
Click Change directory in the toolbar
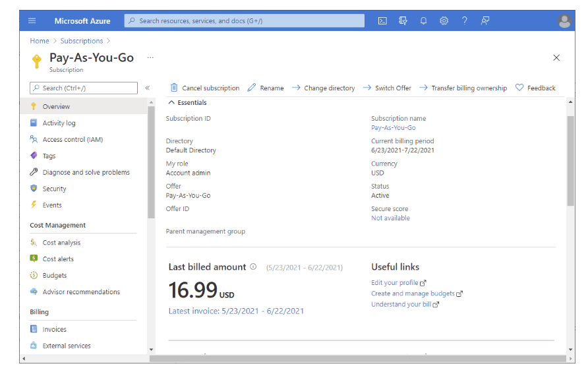[323, 88]
